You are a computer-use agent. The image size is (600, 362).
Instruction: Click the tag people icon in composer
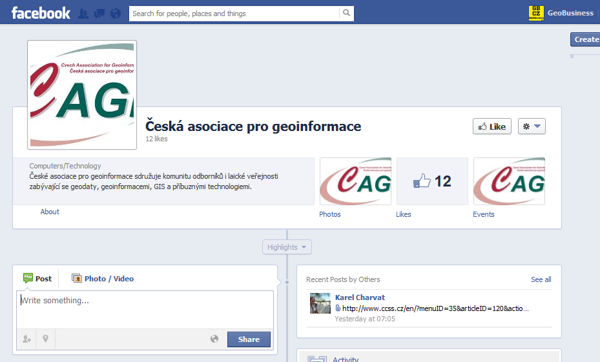point(26,339)
